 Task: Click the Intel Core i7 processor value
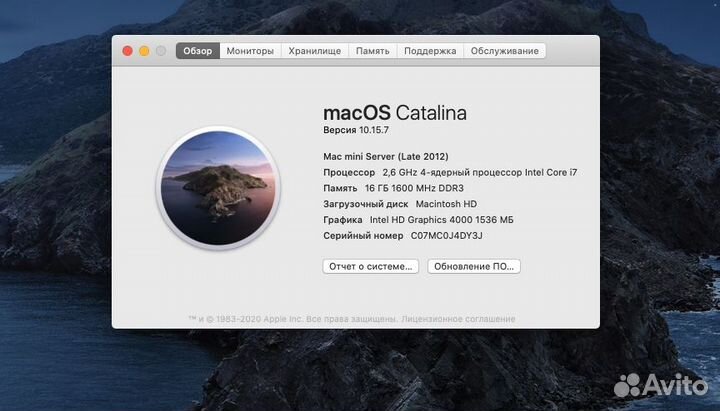coord(480,173)
